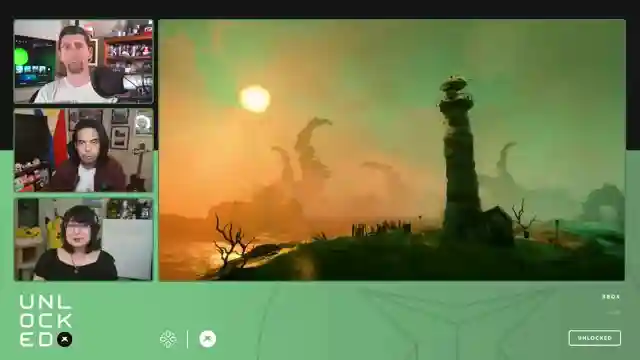The width and height of the screenshot is (640, 360).
Task: Select the top webcam feed of man in white shirt
Action: coord(84,61)
